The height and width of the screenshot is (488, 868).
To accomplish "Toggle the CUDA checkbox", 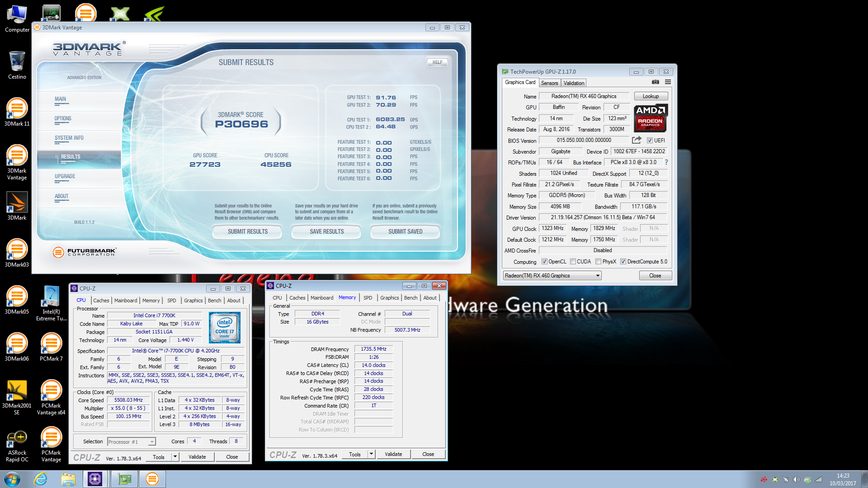I will 573,262.
